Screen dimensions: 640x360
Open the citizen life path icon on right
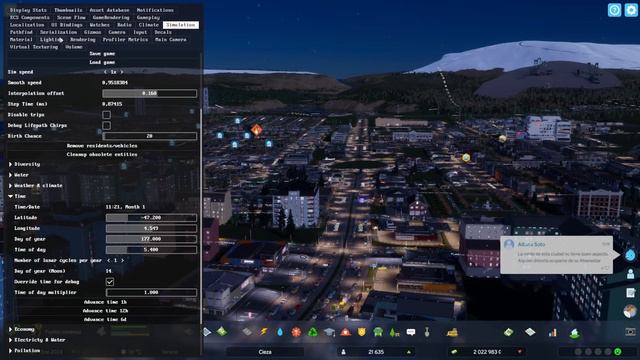630,274
